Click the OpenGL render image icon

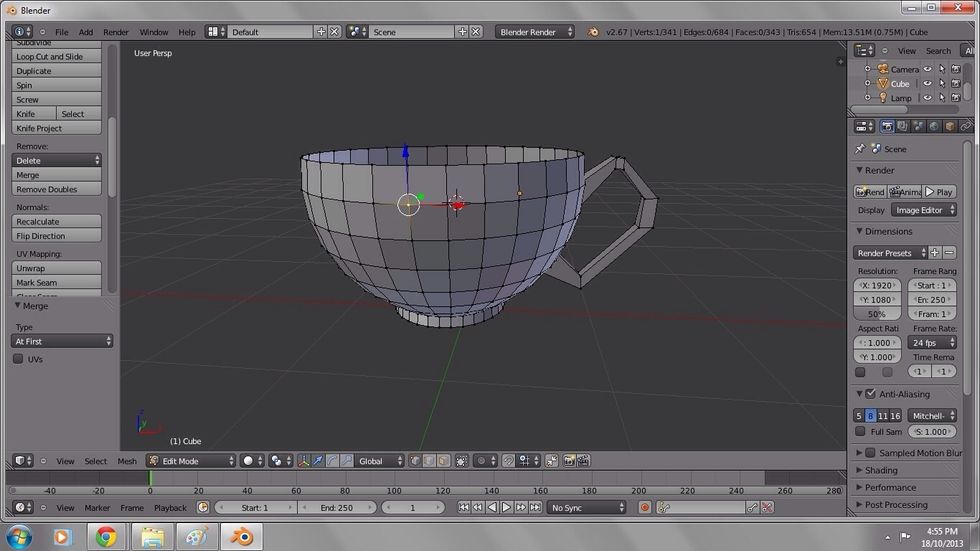[569, 461]
